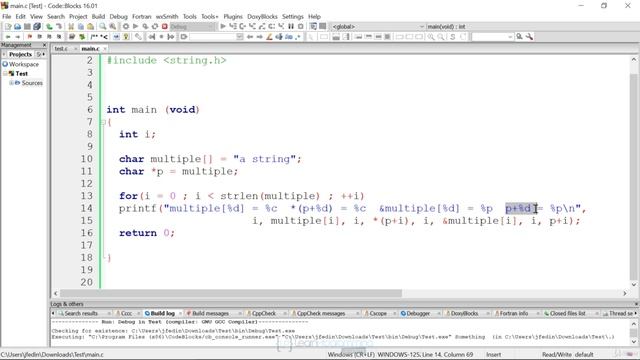The width and height of the screenshot is (640, 360).
Task: Switch to the Build messages tab
Action: click(x=210, y=313)
